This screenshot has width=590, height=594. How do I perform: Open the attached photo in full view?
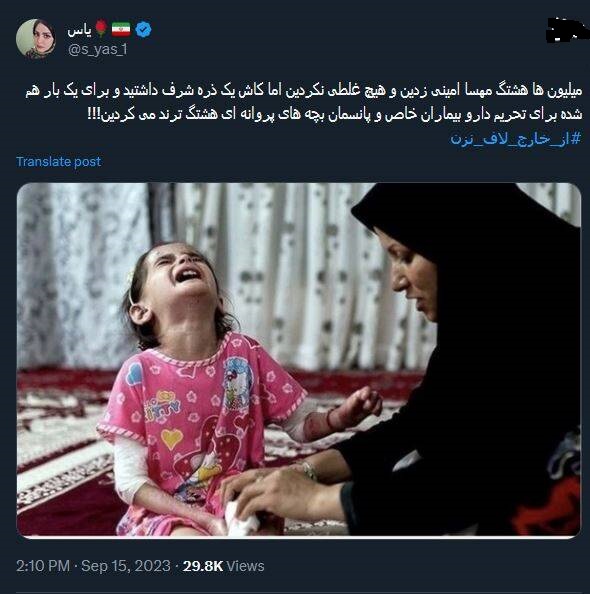pyautogui.click(x=299, y=360)
